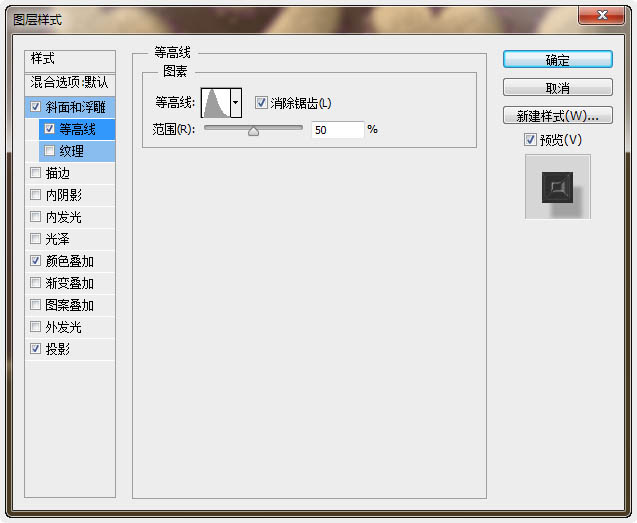Select the 纹理 sub-item label
This screenshot has width=637, height=523.
coord(72,151)
